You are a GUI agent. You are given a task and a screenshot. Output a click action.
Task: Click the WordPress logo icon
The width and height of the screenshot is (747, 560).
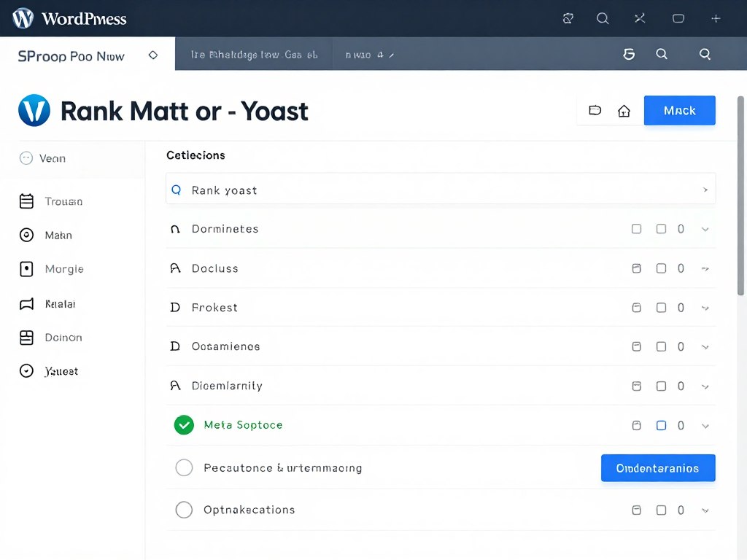(23, 18)
